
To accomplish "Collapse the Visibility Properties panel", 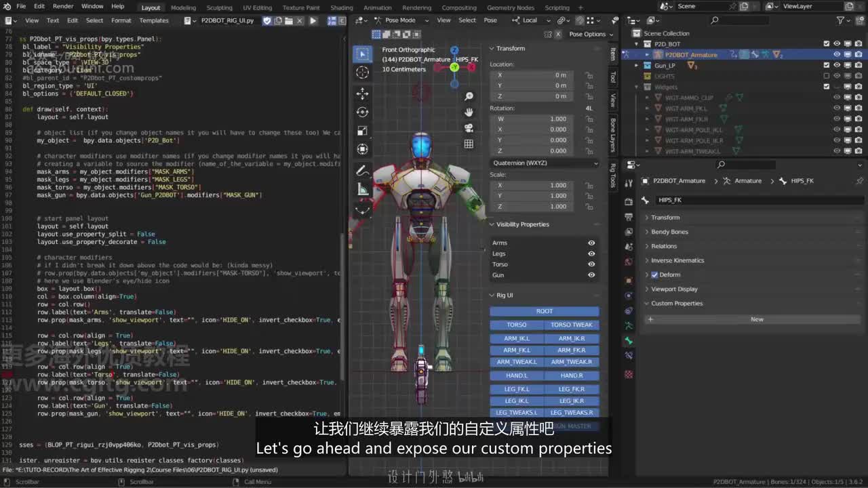I will (x=523, y=224).
